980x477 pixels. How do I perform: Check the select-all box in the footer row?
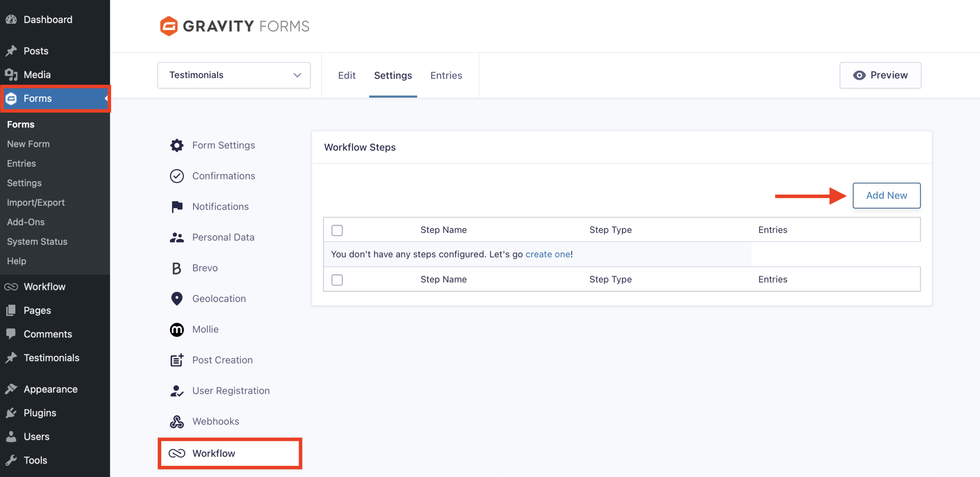point(337,280)
